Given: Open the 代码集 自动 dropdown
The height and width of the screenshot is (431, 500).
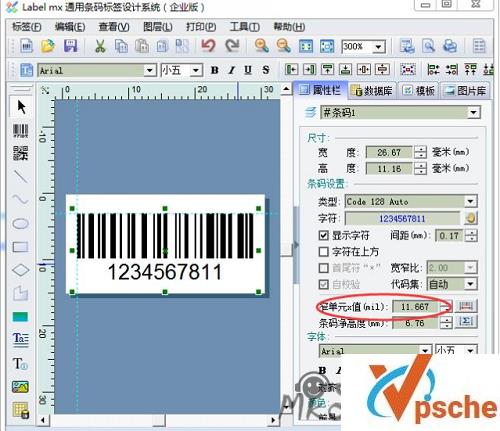Looking at the screenshot, I should point(470,284).
